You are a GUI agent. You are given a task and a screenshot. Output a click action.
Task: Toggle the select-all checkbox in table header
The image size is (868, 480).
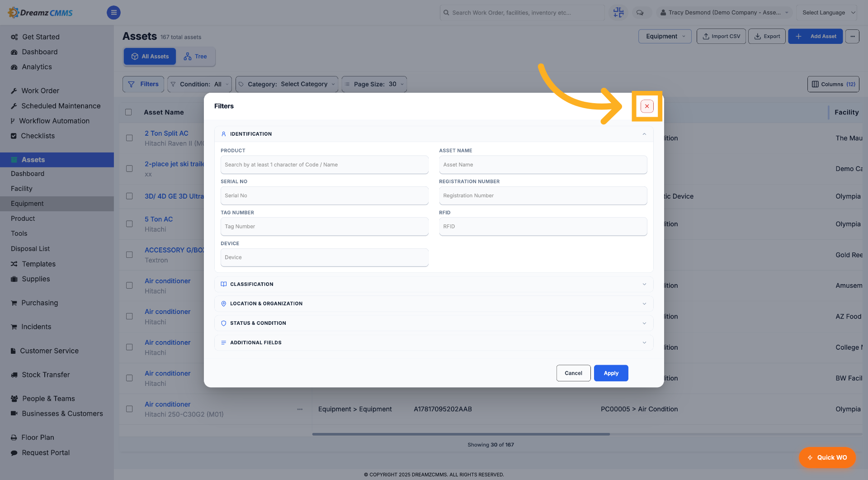(x=128, y=112)
